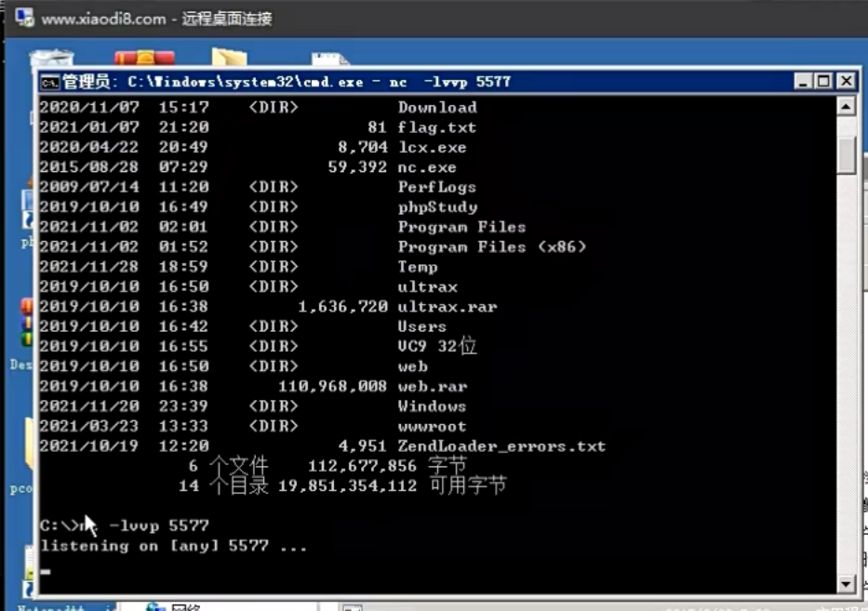Click the remote desktop connection title icon
868x611 pixels.
pos(24,18)
